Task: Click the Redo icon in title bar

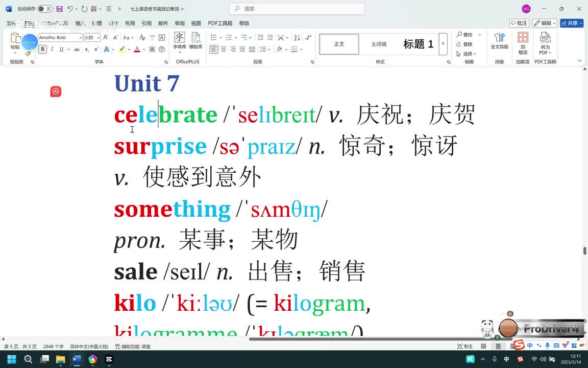Action: click(x=84, y=9)
